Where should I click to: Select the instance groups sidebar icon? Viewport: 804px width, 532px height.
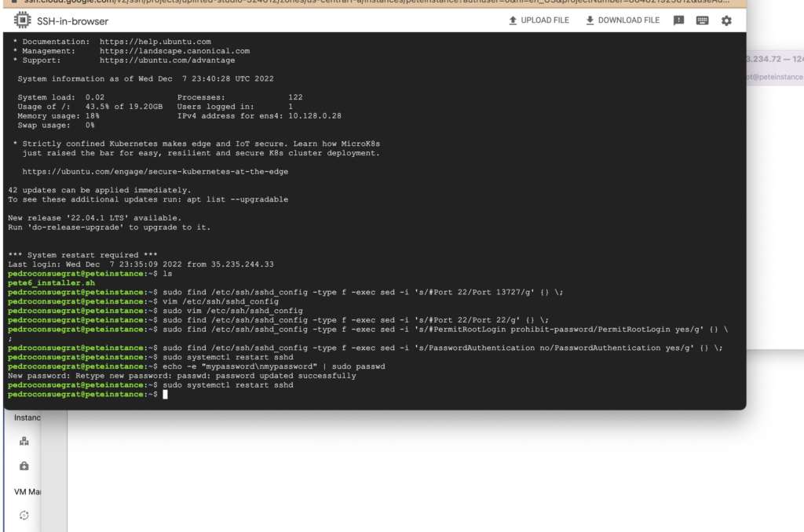(24, 441)
